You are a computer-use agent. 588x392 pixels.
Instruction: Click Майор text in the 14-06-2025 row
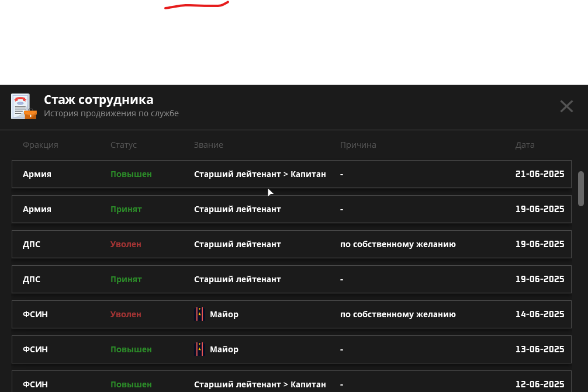click(224, 314)
